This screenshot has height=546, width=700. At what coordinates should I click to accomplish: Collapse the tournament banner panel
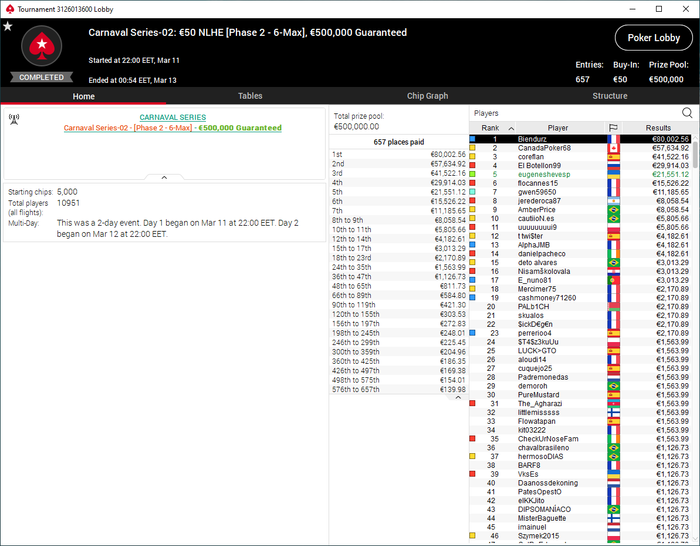point(164,177)
